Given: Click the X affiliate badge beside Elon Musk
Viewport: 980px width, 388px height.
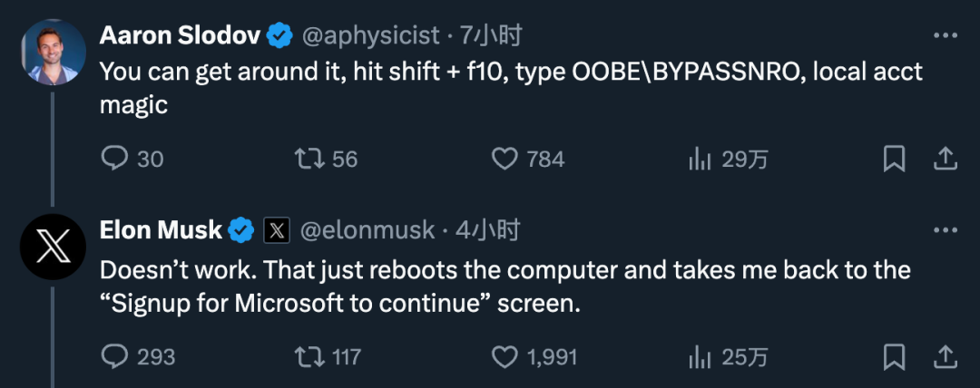Looking at the screenshot, I should click(276, 231).
